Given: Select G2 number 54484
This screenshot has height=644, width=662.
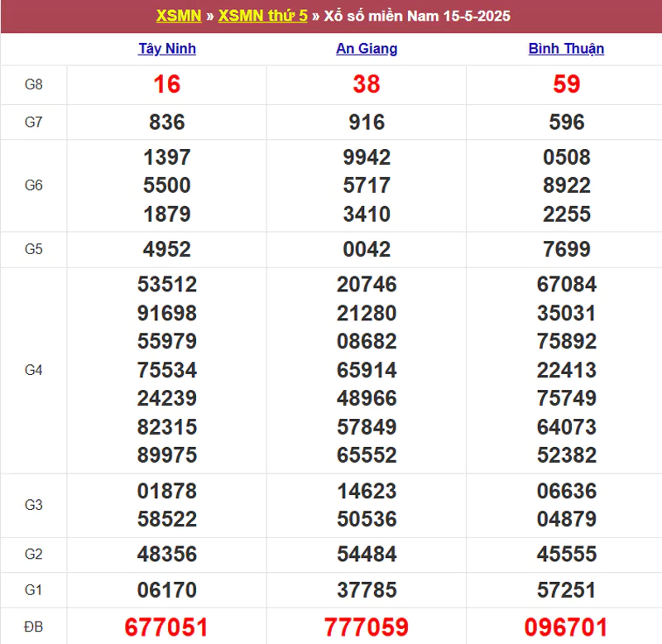Looking at the screenshot, I should [367, 554].
